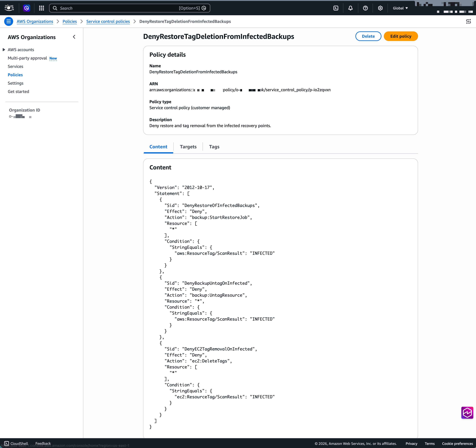Go to AWS Organizations breadcrumb
The width and height of the screenshot is (476, 448).
(x=35, y=21)
